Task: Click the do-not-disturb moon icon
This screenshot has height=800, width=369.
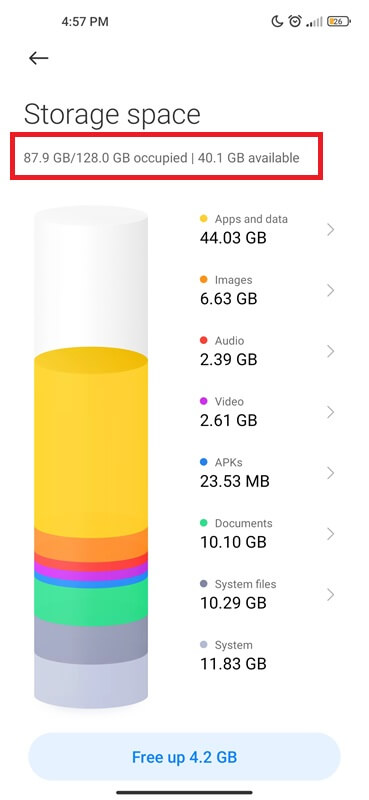Action: pos(277,21)
